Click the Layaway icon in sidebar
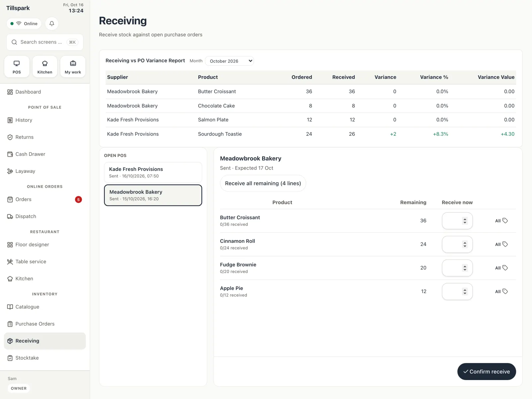The image size is (532, 399). point(10,171)
